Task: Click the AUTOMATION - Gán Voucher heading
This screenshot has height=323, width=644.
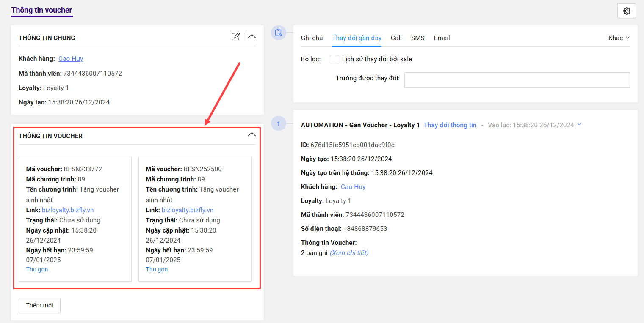Action: pos(360,125)
